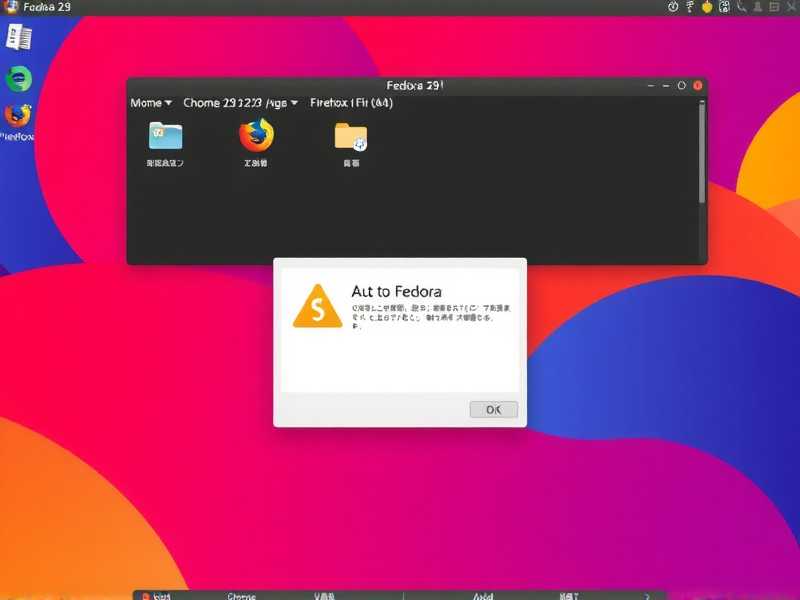
Task: Select the Firefox menu item in the toolbar
Action: pos(352,102)
